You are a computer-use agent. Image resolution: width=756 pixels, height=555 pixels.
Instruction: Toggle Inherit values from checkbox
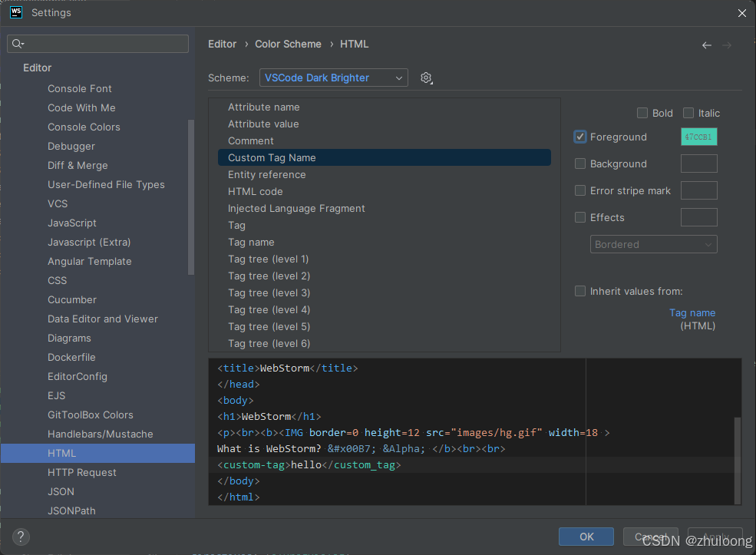[x=580, y=291]
